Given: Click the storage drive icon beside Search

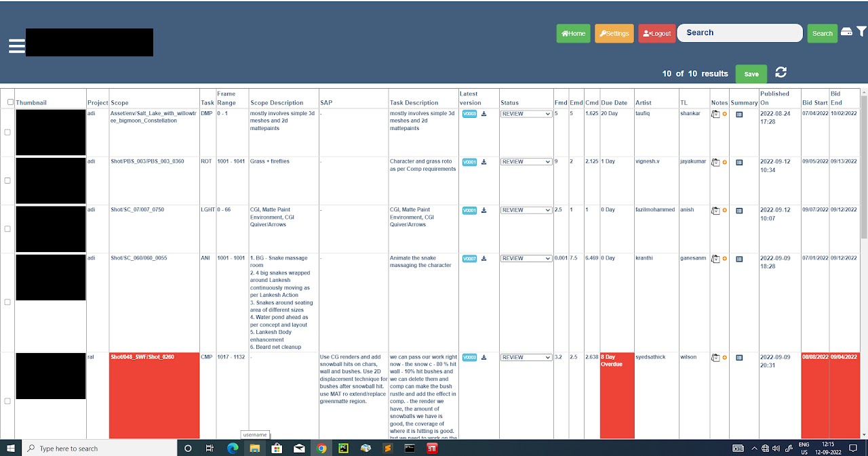Looking at the screenshot, I should [x=846, y=32].
